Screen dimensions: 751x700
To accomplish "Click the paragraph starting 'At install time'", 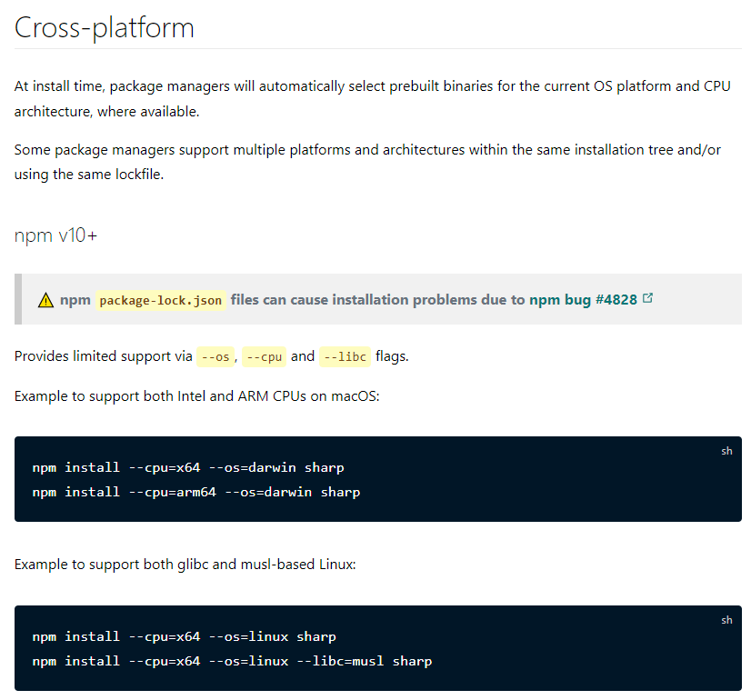I will [x=372, y=98].
